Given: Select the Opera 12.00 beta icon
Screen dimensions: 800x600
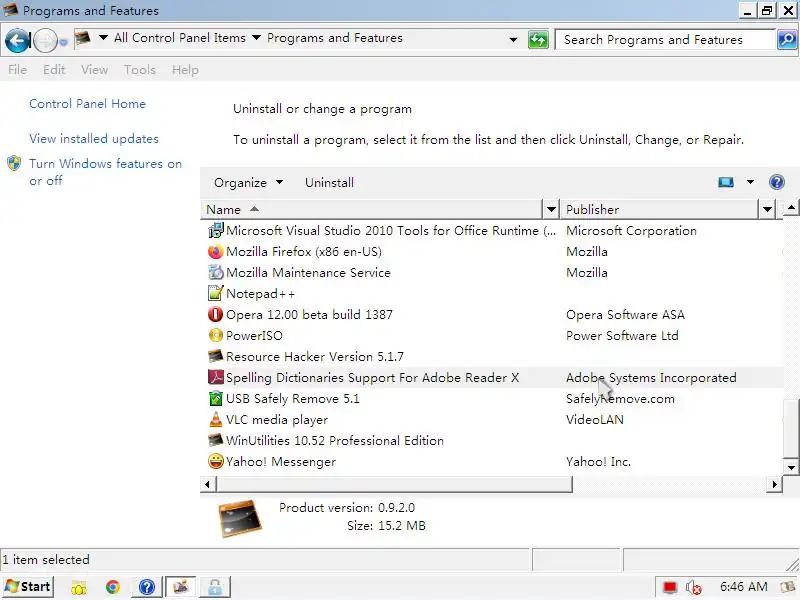Looking at the screenshot, I should (216, 314).
